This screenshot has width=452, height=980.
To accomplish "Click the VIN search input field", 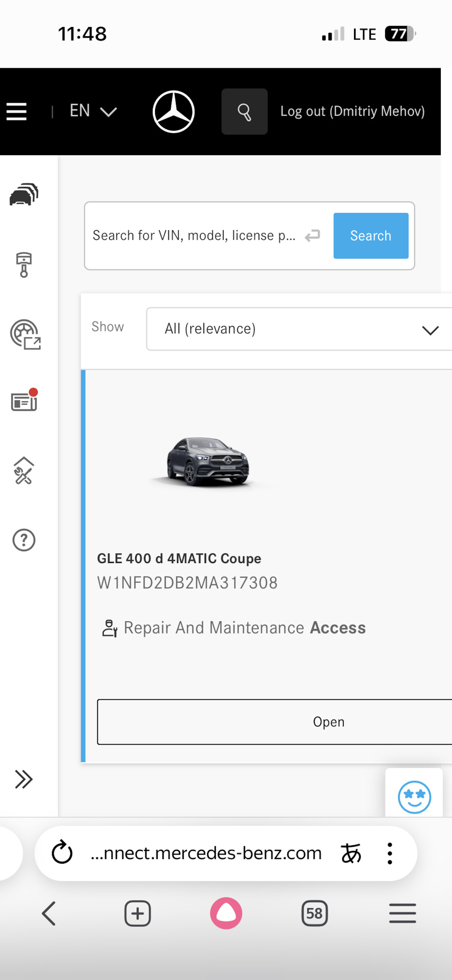I will (x=199, y=235).
